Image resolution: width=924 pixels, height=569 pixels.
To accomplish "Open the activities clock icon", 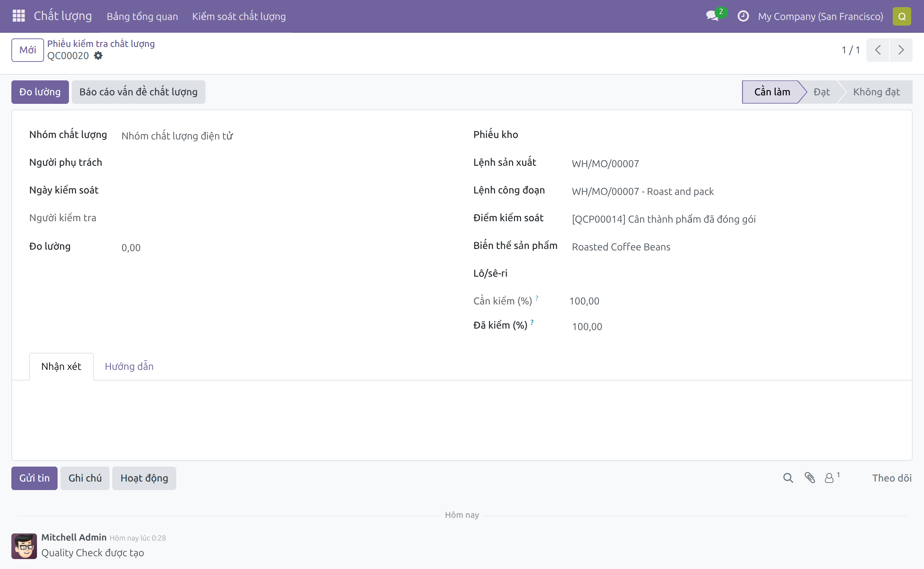I will pyautogui.click(x=743, y=16).
